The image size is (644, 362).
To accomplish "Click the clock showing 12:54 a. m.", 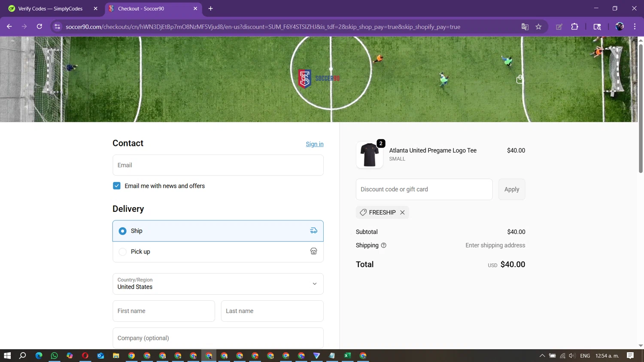I will tap(607, 356).
